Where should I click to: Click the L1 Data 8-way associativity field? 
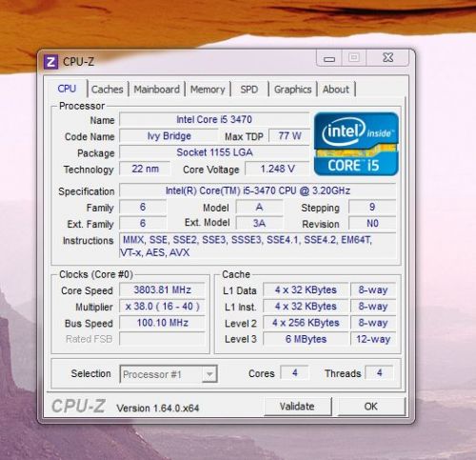coord(373,290)
